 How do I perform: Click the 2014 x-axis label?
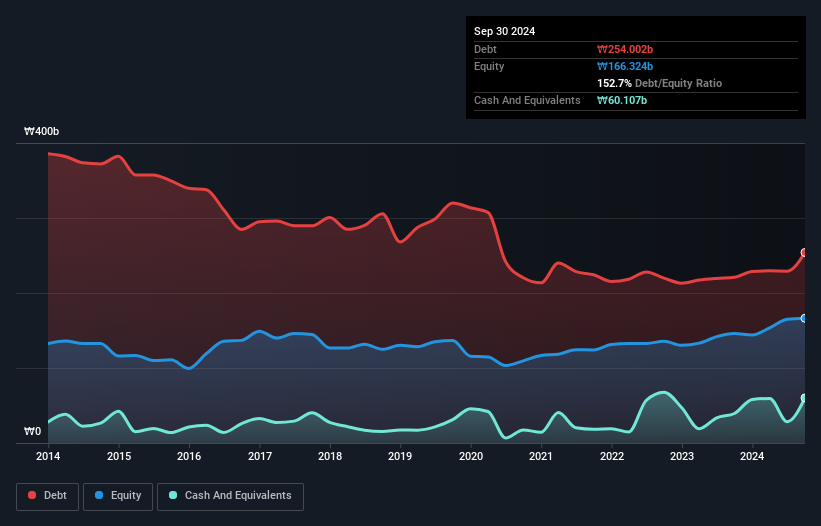point(48,456)
